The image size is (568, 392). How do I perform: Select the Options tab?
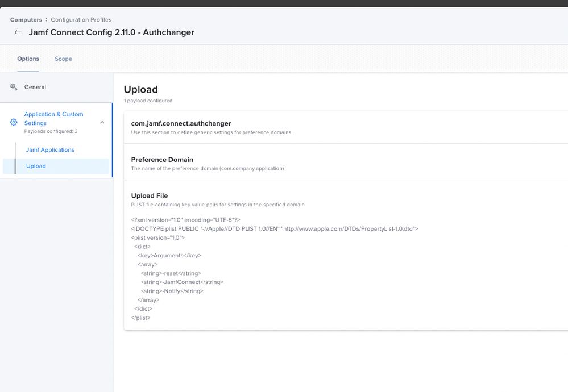click(28, 59)
